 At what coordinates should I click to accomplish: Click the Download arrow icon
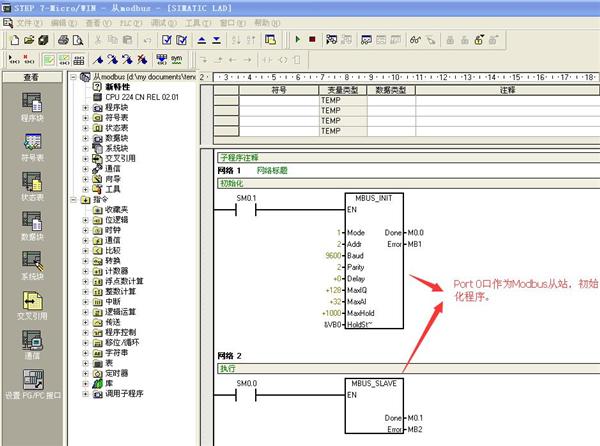217,40
